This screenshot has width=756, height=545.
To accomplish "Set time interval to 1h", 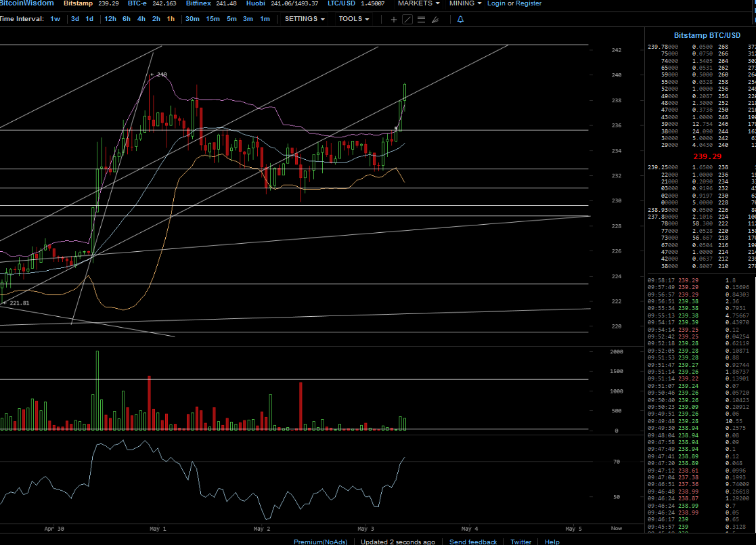I will [x=171, y=19].
